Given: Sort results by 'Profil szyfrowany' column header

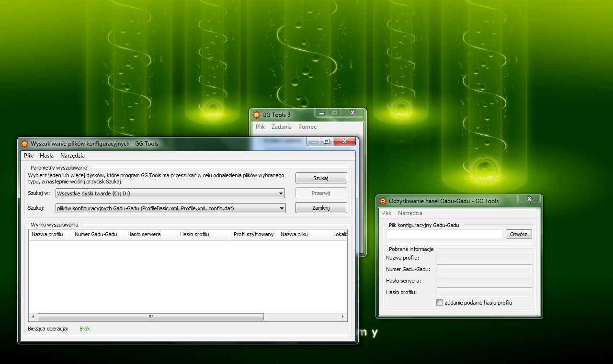Looking at the screenshot, I should click(254, 234).
